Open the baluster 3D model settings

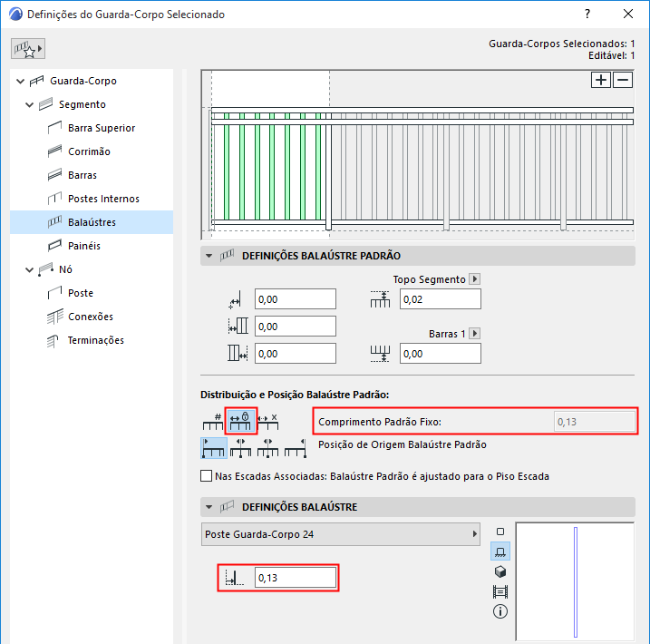click(500, 571)
